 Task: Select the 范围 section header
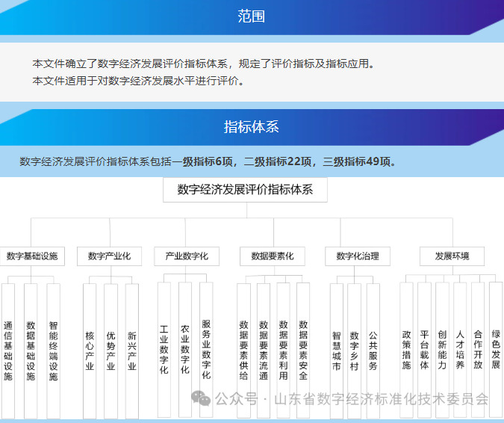tap(252, 16)
